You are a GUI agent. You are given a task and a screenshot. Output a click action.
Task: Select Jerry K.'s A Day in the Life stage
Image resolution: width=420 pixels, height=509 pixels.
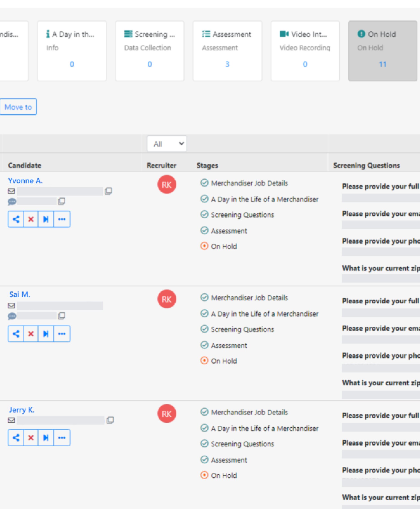pyautogui.click(x=259, y=428)
